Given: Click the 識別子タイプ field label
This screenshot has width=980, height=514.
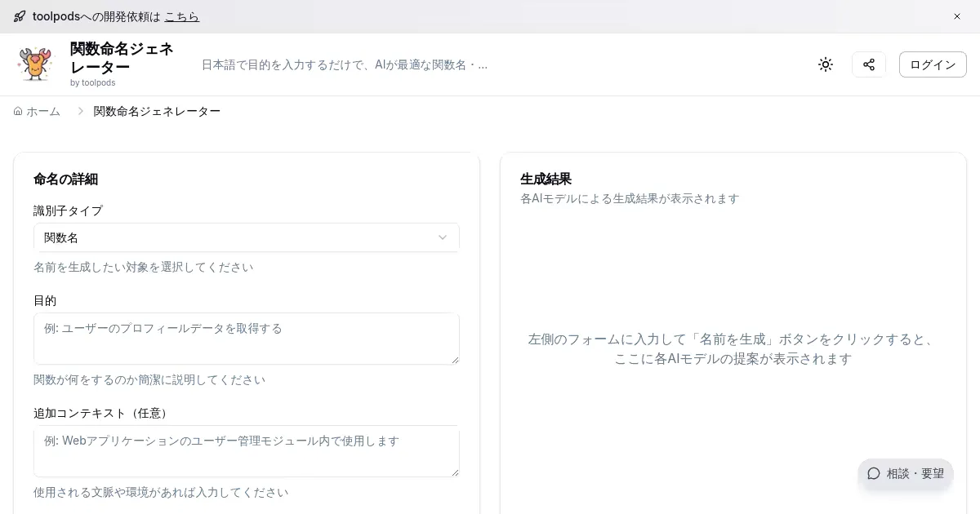Looking at the screenshot, I should pyautogui.click(x=68, y=210).
